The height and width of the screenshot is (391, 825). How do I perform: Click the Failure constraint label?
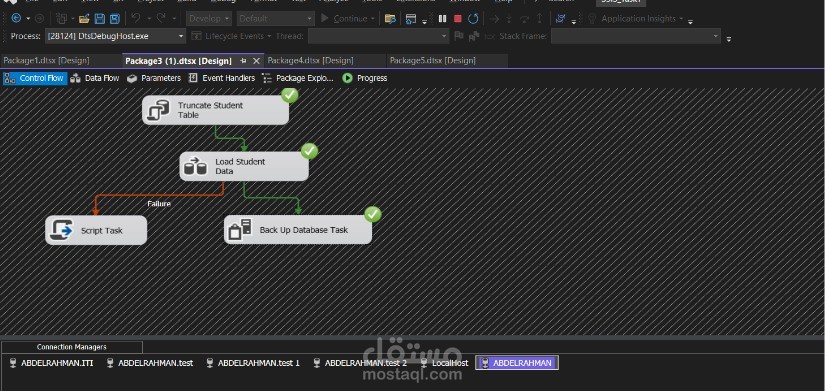[159, 204]
